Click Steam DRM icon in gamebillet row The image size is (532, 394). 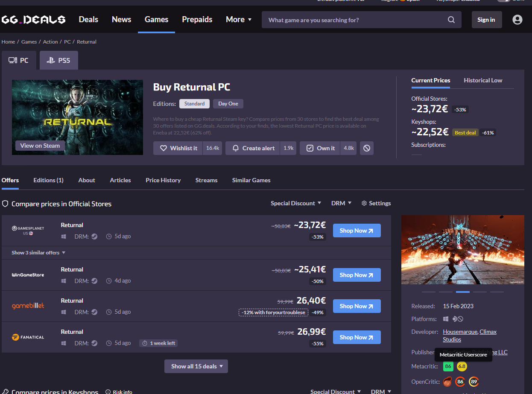point(94,312)
